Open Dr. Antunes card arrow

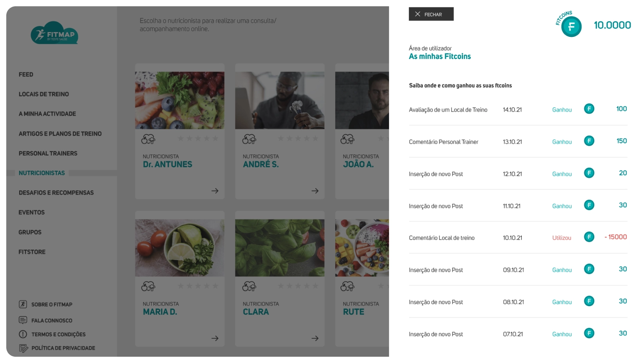click(215, 191)
